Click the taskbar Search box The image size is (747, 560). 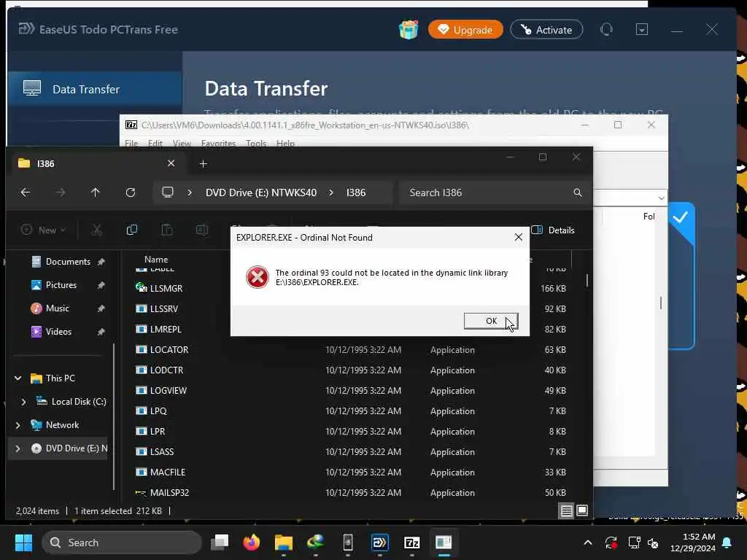pyautogui.click(x=122, y=542)
